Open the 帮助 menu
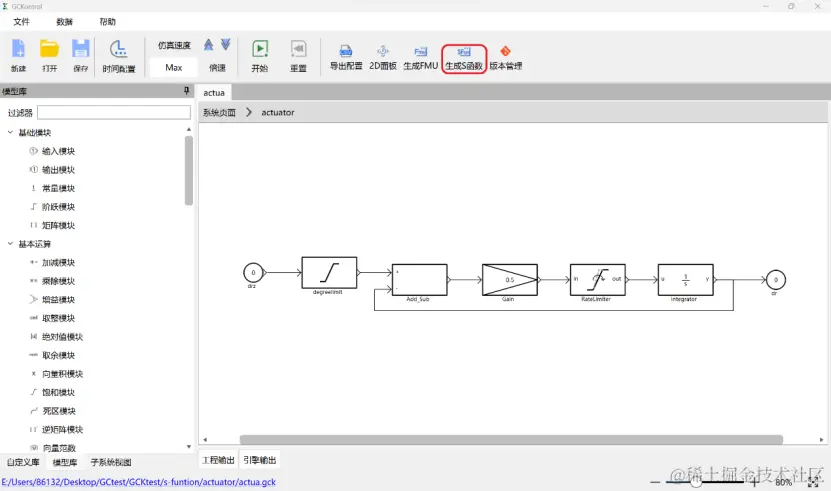The height and width of the screenshot is (491, 831). [x=108, y=22]
